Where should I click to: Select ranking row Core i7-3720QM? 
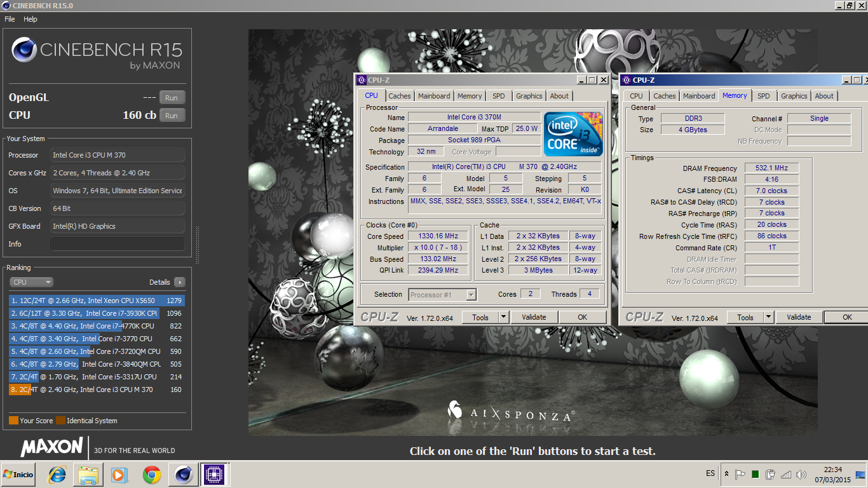[97, 351]
